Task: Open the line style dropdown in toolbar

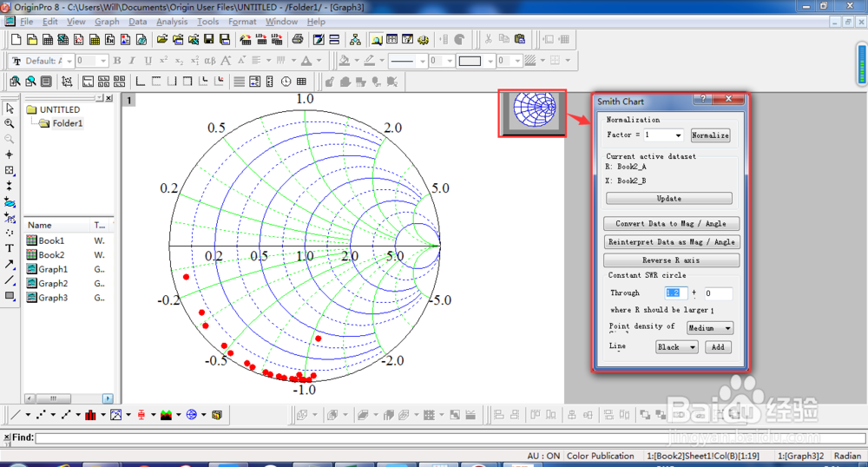Action: click(x=423, y=61)
